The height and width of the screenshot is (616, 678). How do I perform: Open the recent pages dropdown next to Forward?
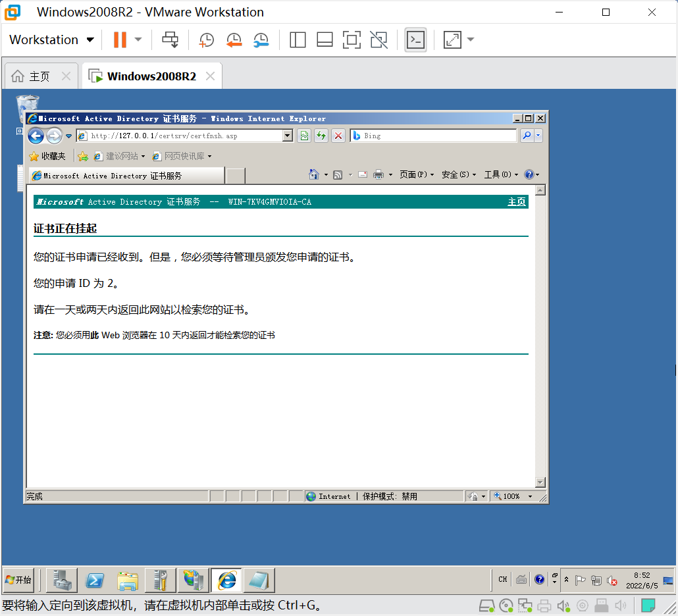pyautogui.click(x=68, y=136)
